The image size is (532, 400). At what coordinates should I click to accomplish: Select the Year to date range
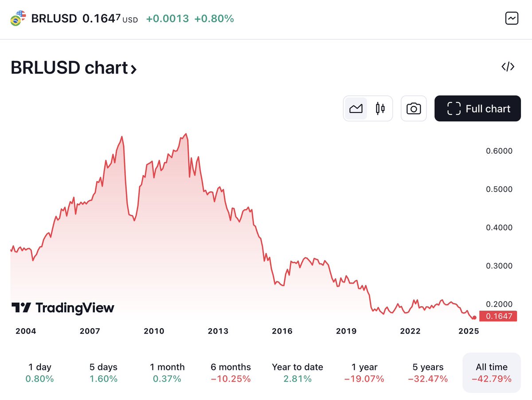click(297, 373)
